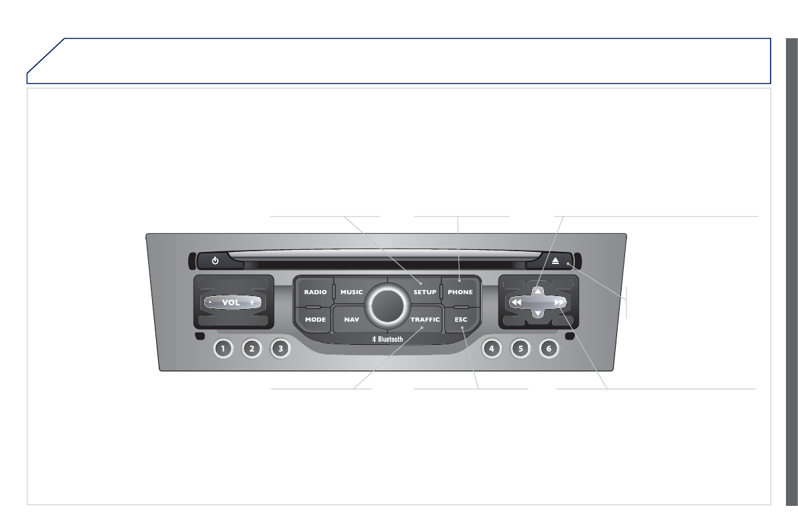Click the volume plus sign

pos(252,302)
